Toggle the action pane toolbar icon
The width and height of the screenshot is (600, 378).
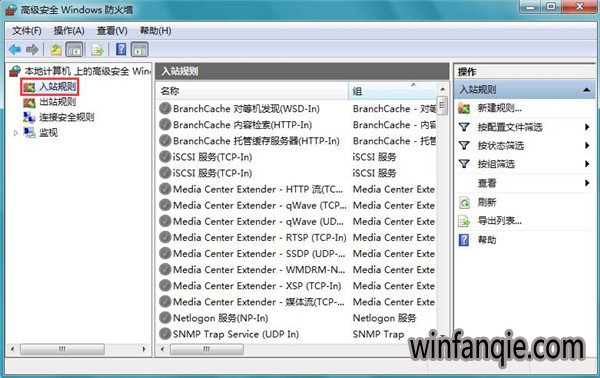[x=139, y=49]
